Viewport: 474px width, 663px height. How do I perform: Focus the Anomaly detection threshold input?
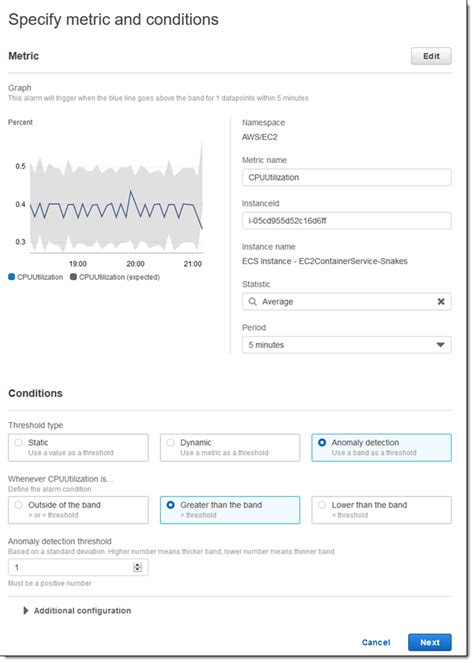pyautogui.click(x=78, y=567)
